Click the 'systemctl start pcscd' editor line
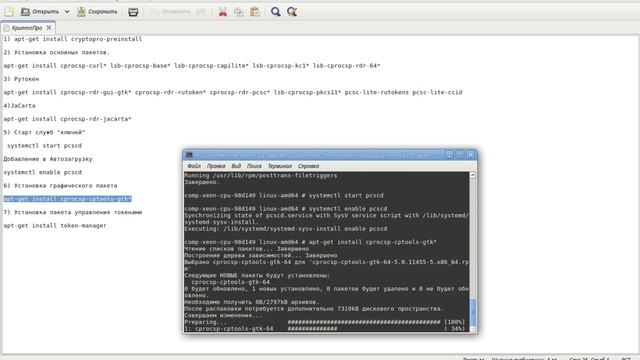Viewport: 640px width, 360px height. pos(44,146)
